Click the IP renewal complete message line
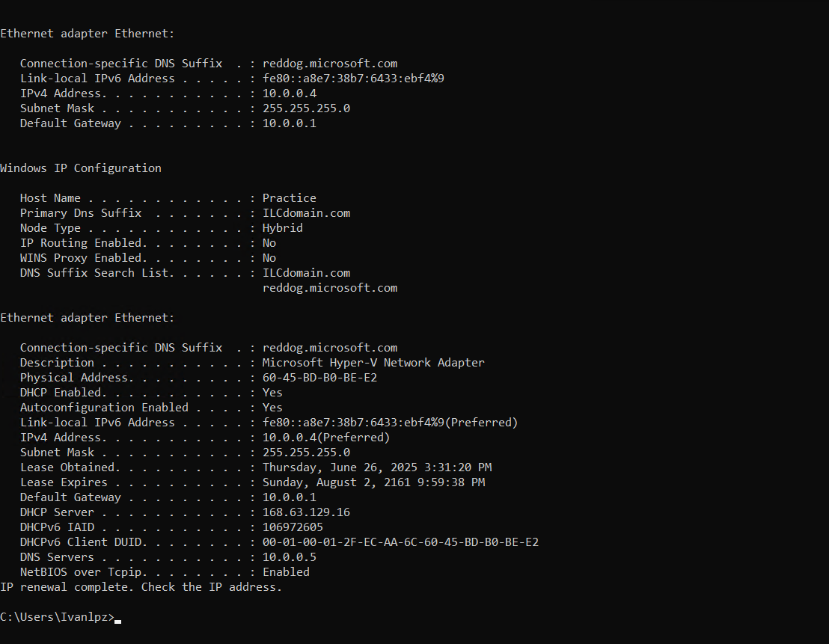Image resolution: width=829 pixels, height=644 pixels. pos(141,587)
